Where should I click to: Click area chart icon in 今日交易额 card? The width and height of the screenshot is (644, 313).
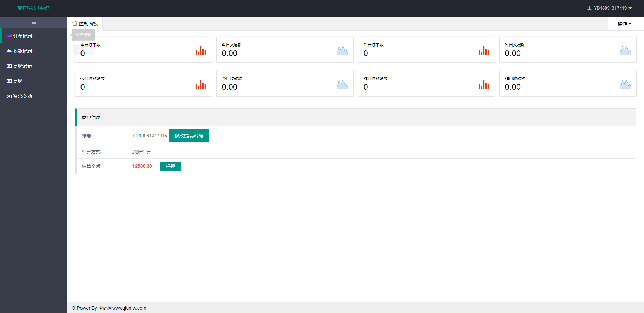(x=342, y=51)
